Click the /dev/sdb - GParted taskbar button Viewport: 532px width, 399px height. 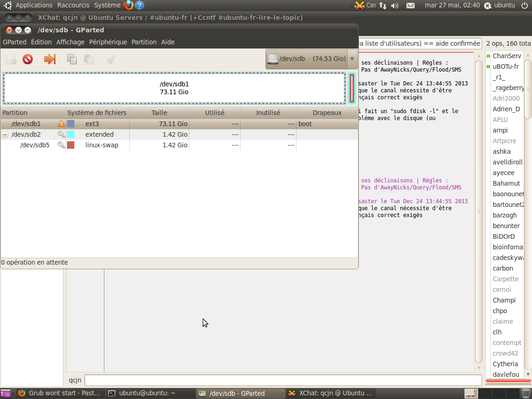240,393
